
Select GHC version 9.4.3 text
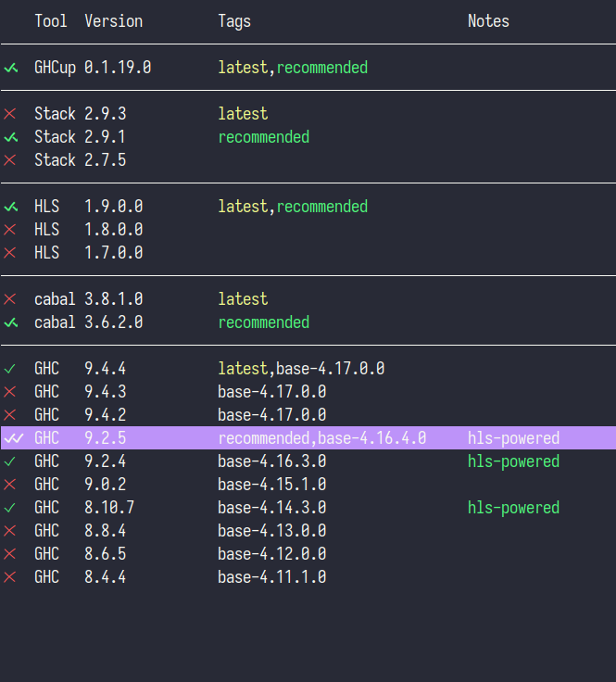(x=106, y=391)
